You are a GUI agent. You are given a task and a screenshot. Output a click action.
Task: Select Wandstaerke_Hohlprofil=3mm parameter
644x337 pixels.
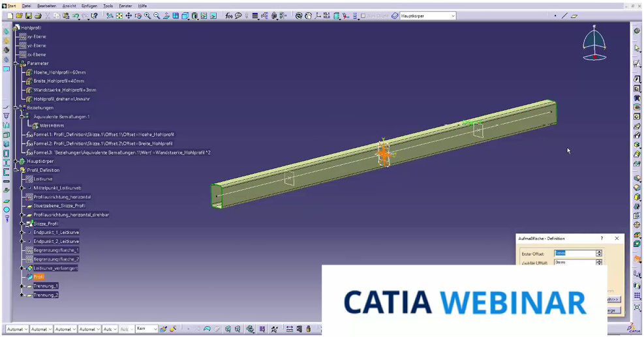pos(65,90)
